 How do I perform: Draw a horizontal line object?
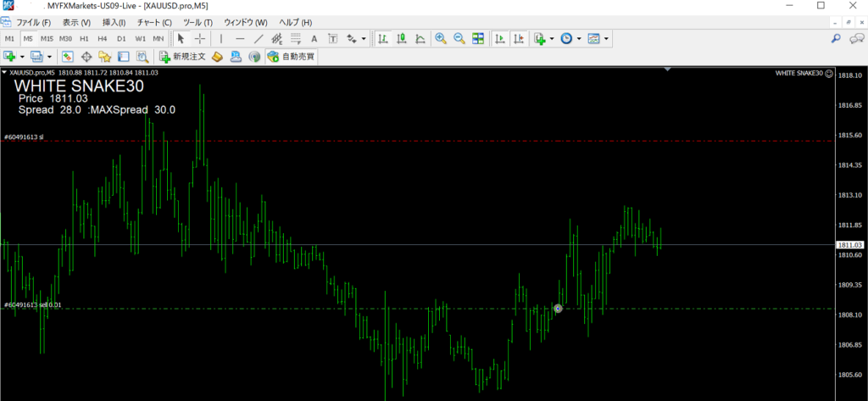(240, 39)
